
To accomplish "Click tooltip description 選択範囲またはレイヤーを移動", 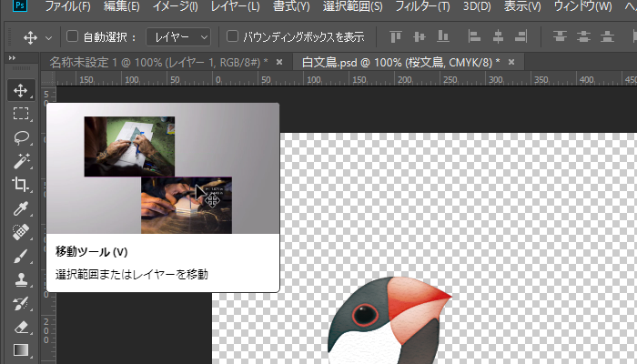I will point(132,275).
